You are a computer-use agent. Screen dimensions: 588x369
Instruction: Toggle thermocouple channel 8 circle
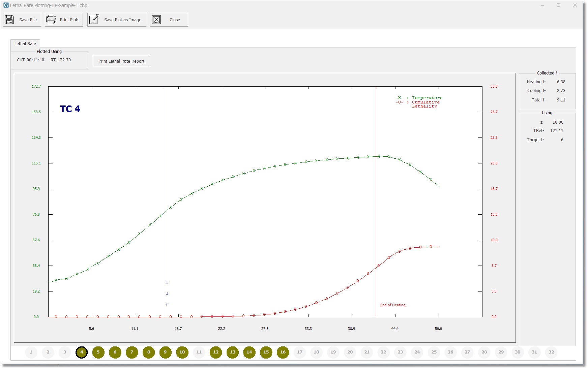click(149, 352)
